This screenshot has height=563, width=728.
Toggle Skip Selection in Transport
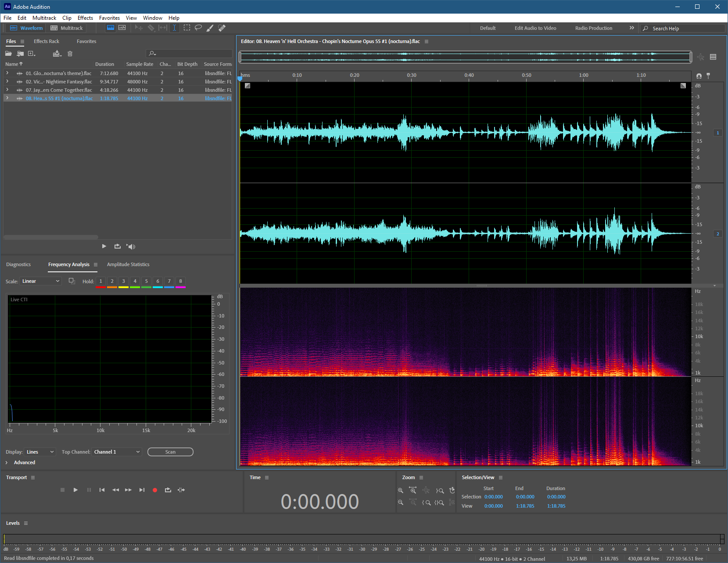(x=181, y=490)
